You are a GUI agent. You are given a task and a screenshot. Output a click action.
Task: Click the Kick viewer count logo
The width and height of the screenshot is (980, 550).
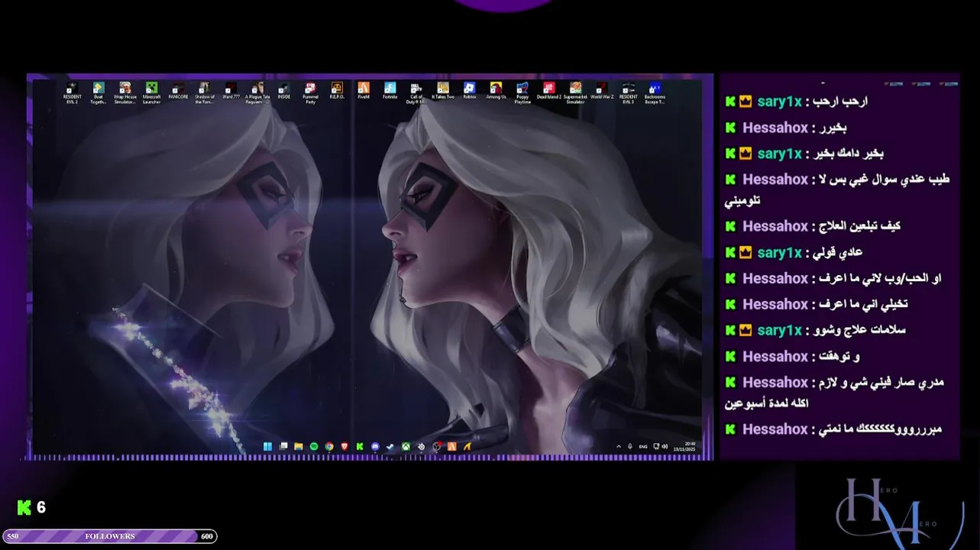[24, 507]
